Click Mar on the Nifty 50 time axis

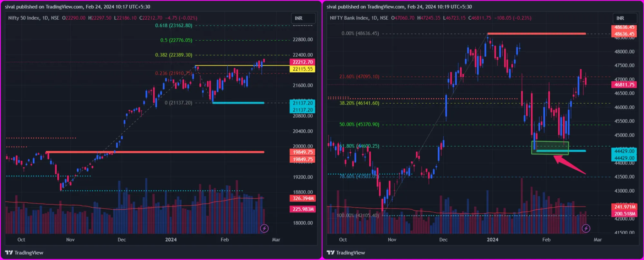pos(276,240)
